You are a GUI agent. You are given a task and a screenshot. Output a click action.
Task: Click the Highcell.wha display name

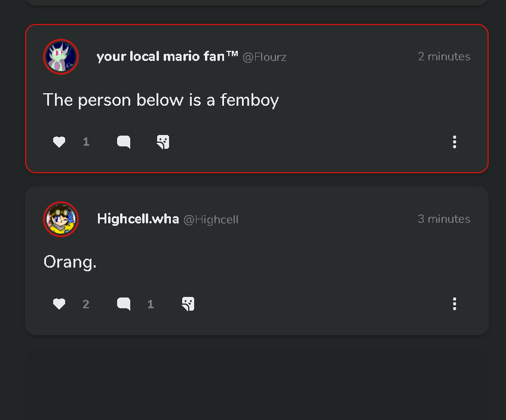(x=138, y=219)
